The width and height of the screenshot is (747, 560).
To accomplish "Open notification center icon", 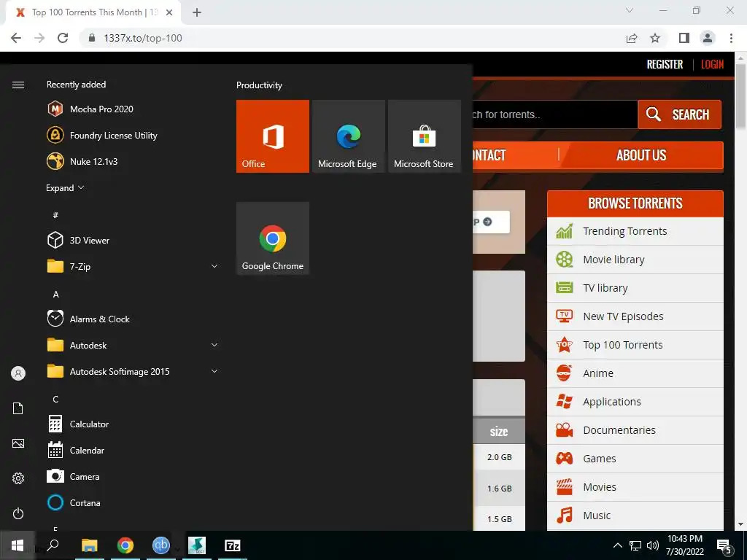I will pyautogui.click(x=724, y=547).
